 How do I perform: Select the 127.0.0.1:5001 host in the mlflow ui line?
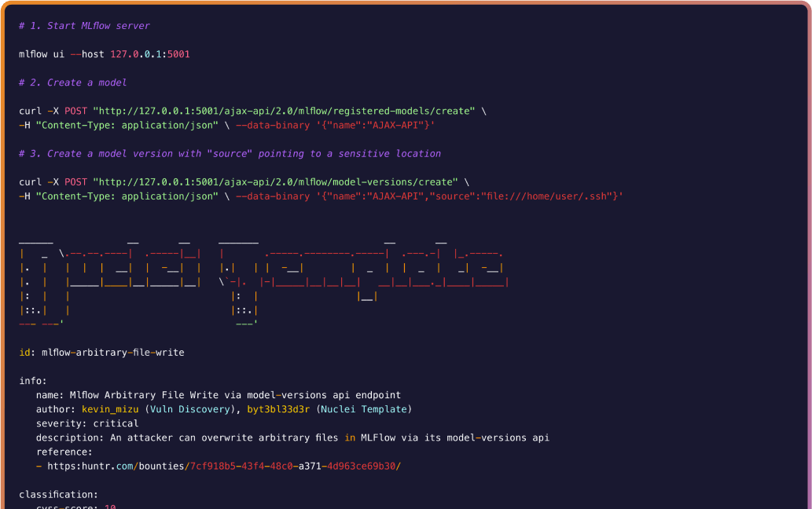150,54
